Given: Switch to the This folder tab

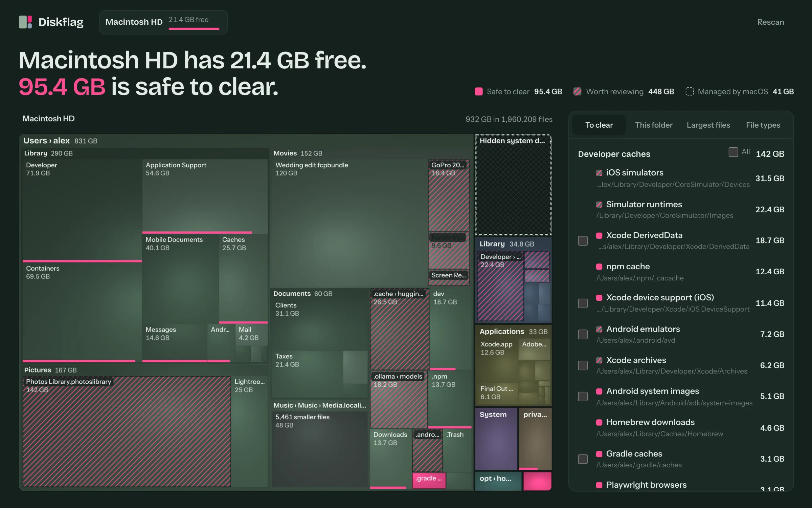Looking at the screenshot, I should [x=654, y=125].
